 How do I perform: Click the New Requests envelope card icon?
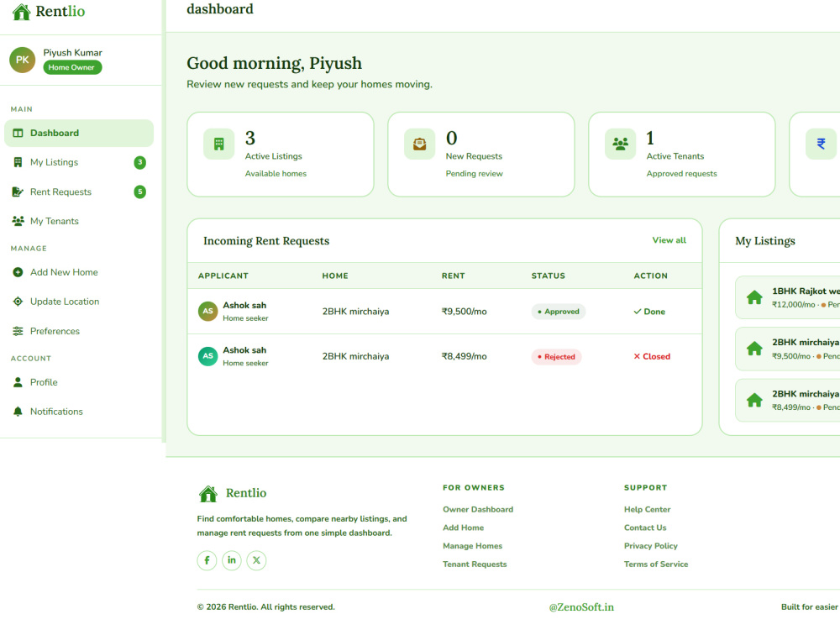point(419,144)
